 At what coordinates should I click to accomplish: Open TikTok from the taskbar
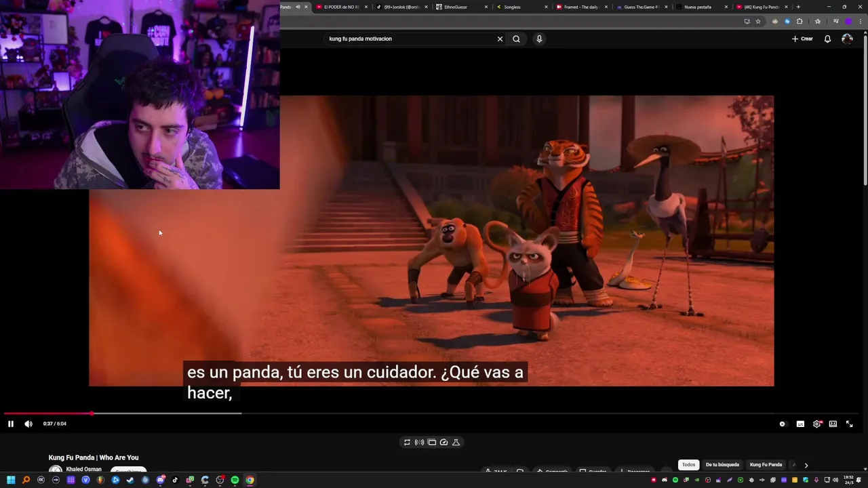pos(175,480)
